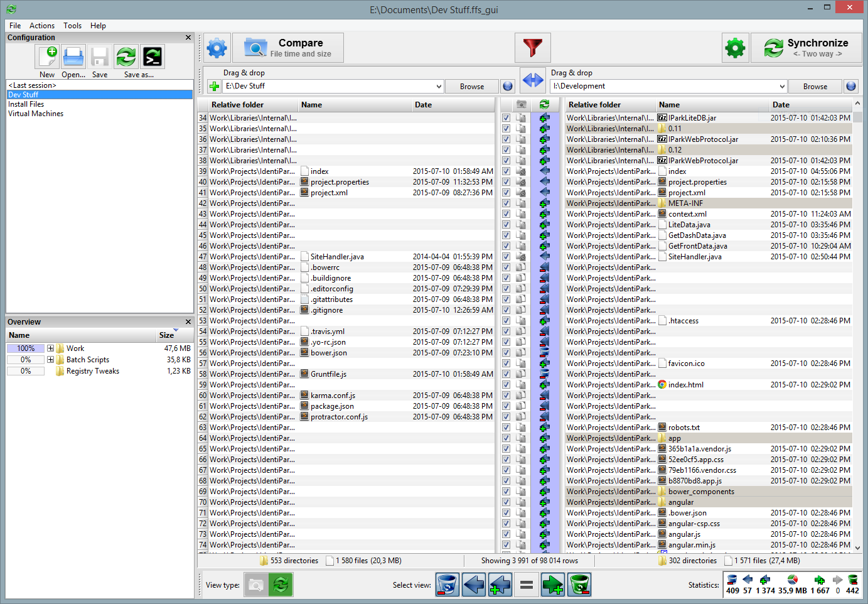
Task: Save as batch job via the console icon
Action: pyautogui.click(x=153, y=57)
